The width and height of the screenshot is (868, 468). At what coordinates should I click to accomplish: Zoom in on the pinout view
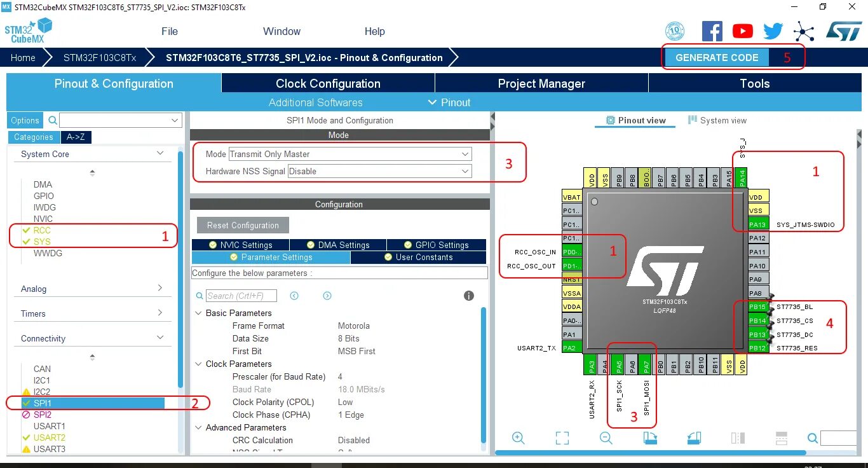point(519,437)
